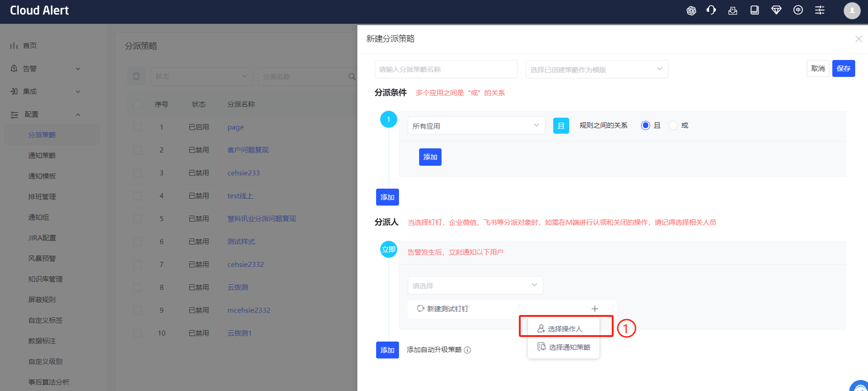Viewport: 868px width, 391px height.
Task: Select the 或 radio option
Action: coord(673,125)
